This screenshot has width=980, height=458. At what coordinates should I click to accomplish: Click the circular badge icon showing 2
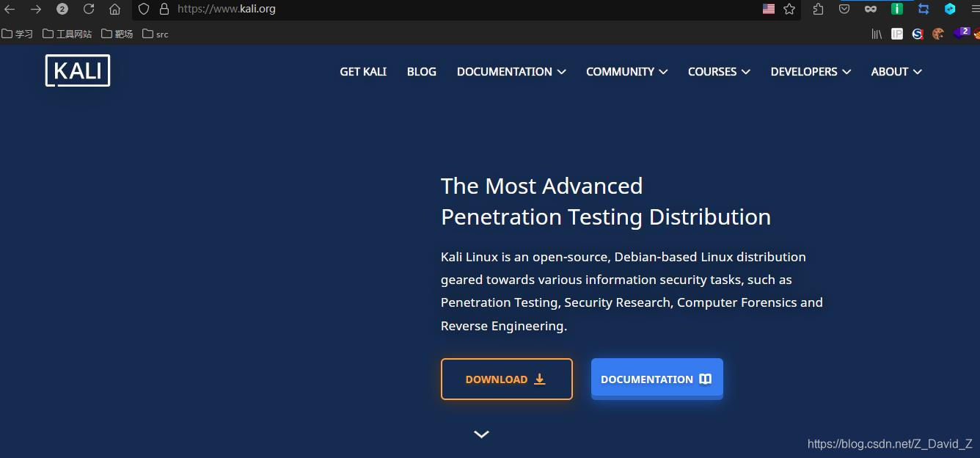coord(62,9)
